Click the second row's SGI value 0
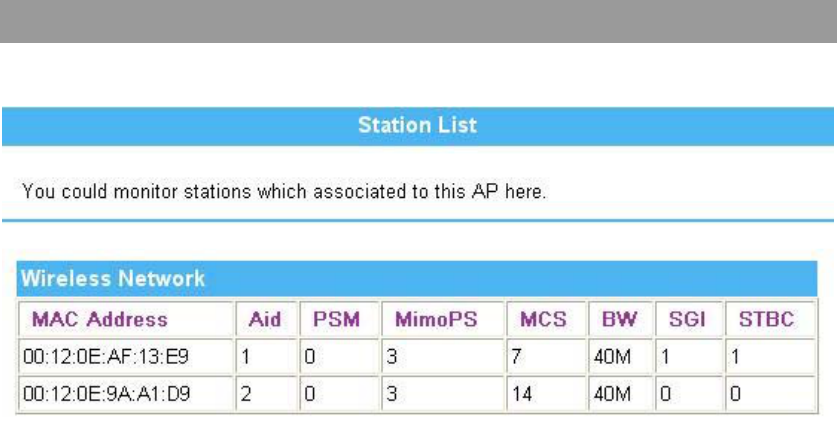The width and height of the screenshot is (837, 425). click(x=689, y=393)
